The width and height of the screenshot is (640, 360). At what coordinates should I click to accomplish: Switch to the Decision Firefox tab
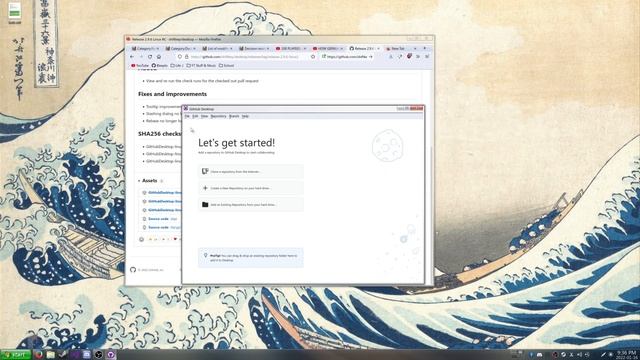(254, 48)
